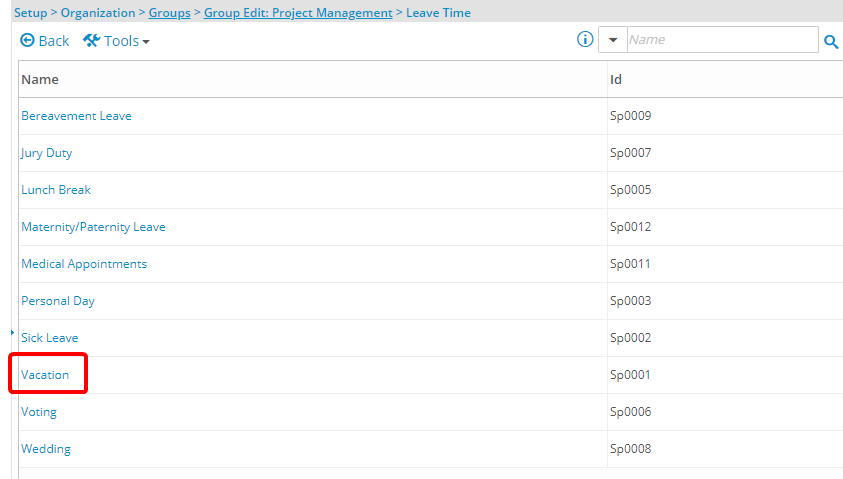The image size is (843, 479).
Task: Open the Tools dropdown menu
Action: tap(116, 41)
